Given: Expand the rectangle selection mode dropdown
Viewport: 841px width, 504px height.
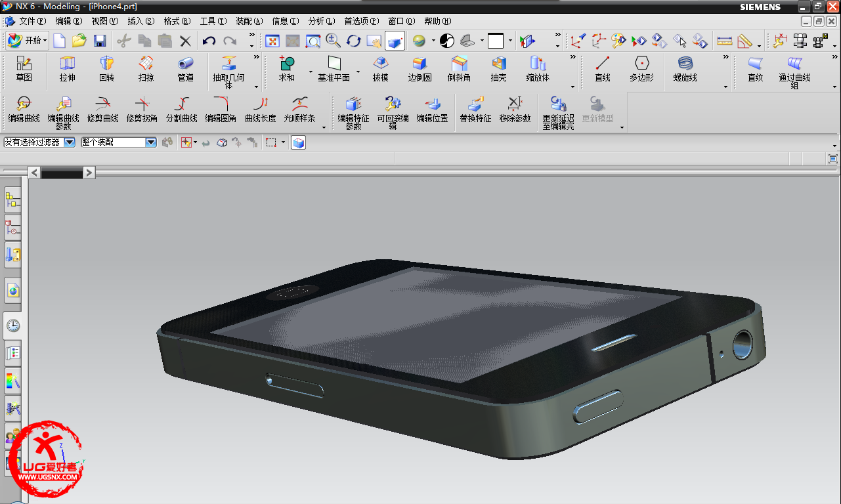Looking at the screenshot, I should (284, 142).
